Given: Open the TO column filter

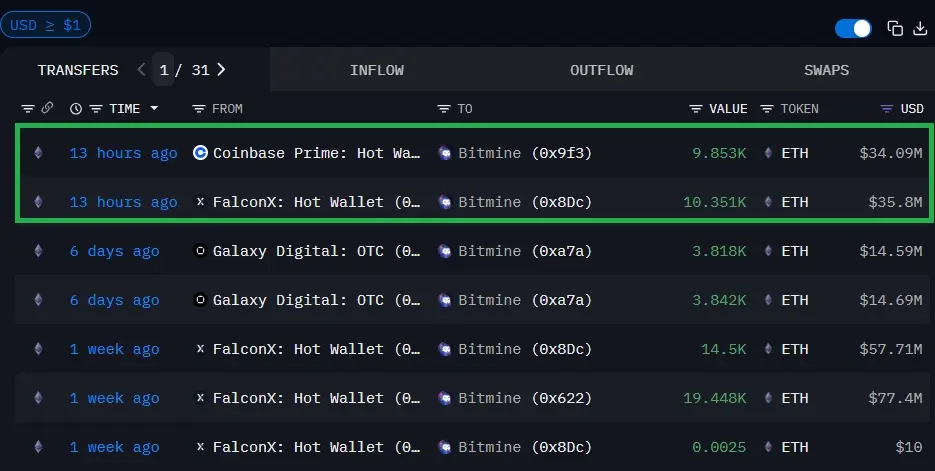Looking at the screenshot, I should point(444,109).
